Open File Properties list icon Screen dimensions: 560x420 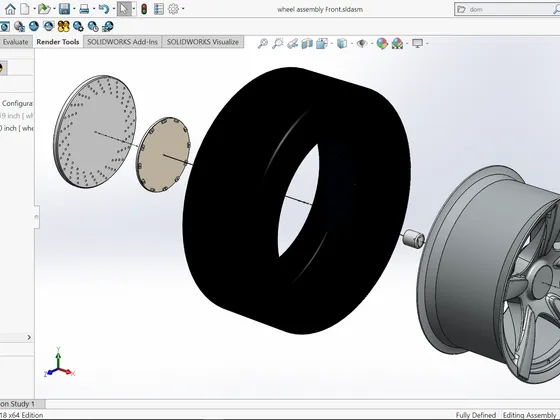tap(159, 9)
